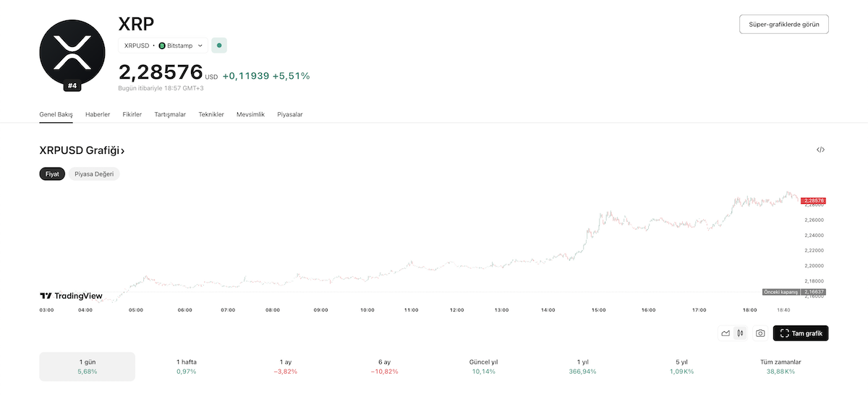
Task: Click the +0,11939 +5,51% change text
Action: point(266,75)
